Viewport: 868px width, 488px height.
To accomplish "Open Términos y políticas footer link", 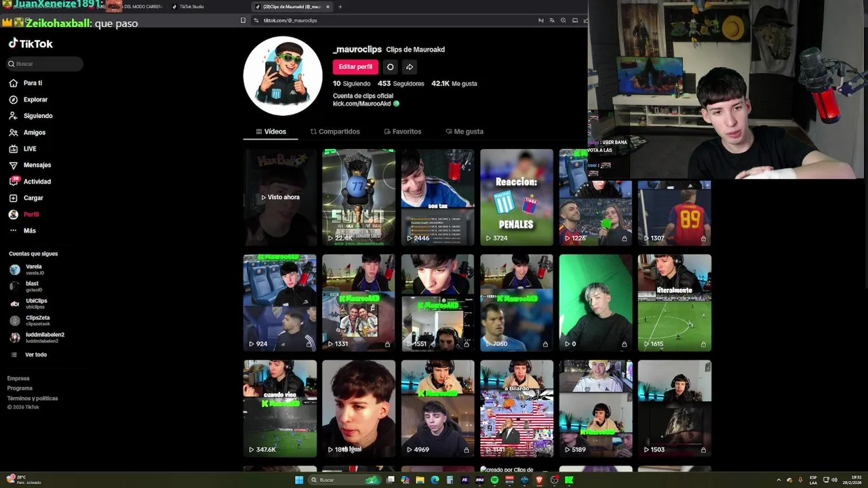I will point(33,399).
